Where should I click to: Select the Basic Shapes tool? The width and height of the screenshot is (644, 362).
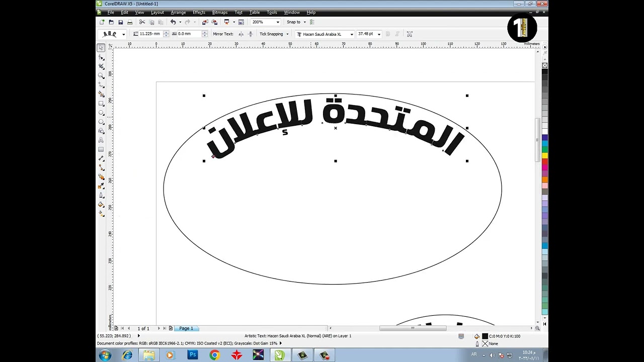tap(101, 131)
